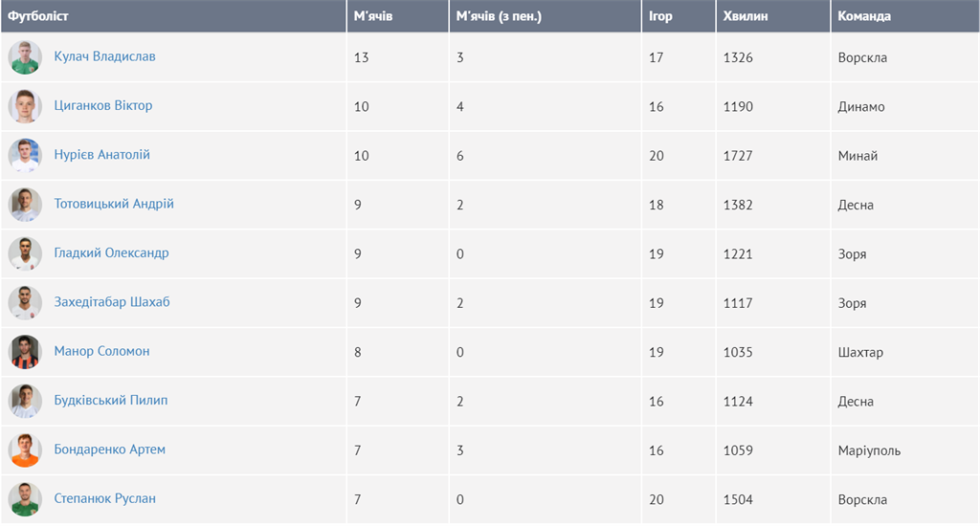Sort by the Команда column header

864,16
